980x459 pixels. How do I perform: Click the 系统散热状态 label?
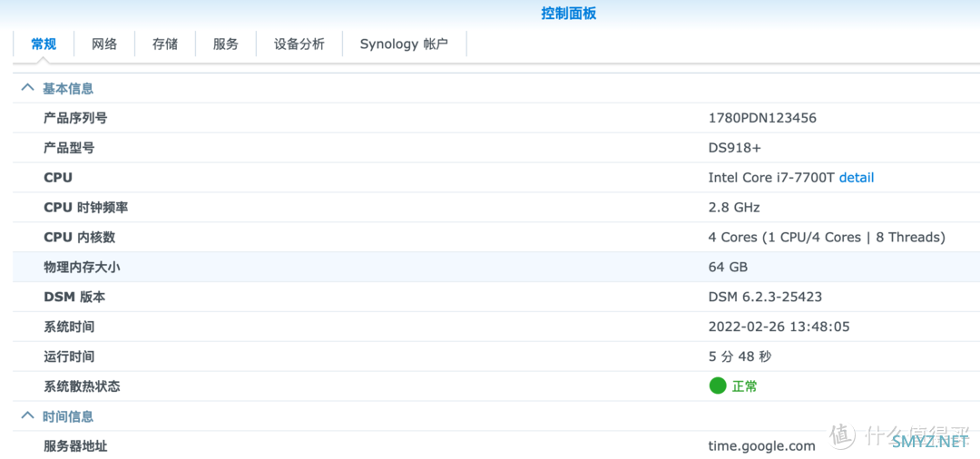[82, 386]
